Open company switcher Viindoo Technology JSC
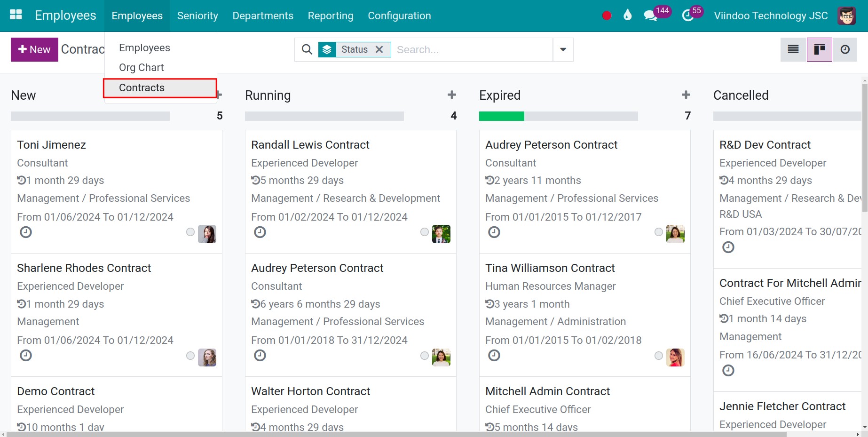 (x=771, y=16)
